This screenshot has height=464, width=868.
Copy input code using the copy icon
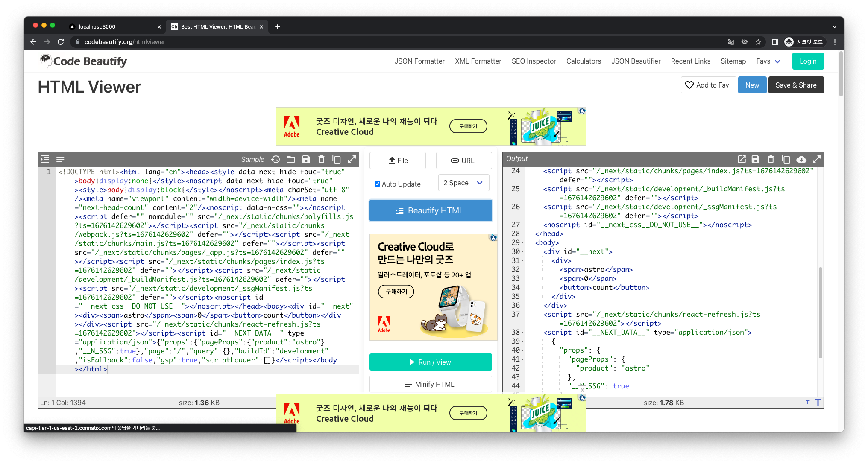point(337,159)
